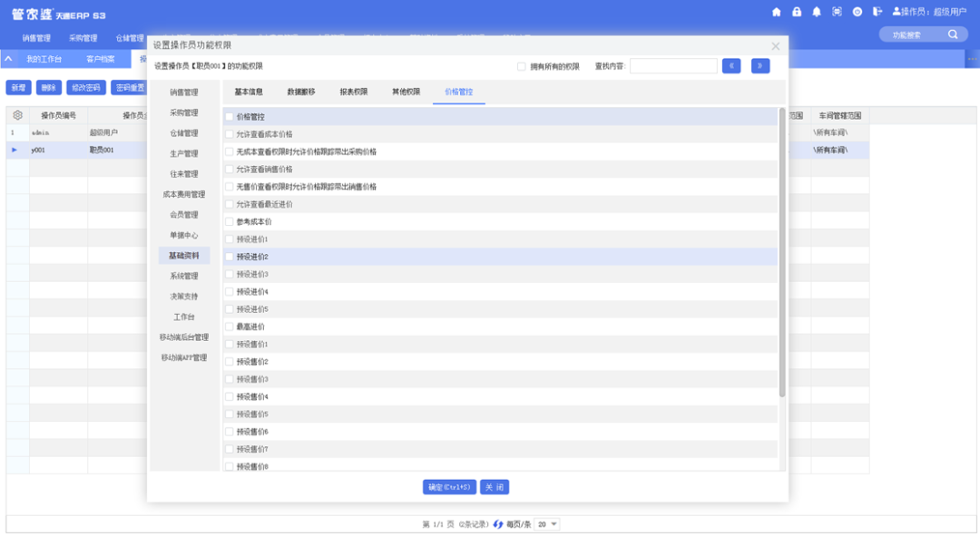Screen dimensions: 980x536
Task: Jump to next search match arrow button
Action: point(760,66)
